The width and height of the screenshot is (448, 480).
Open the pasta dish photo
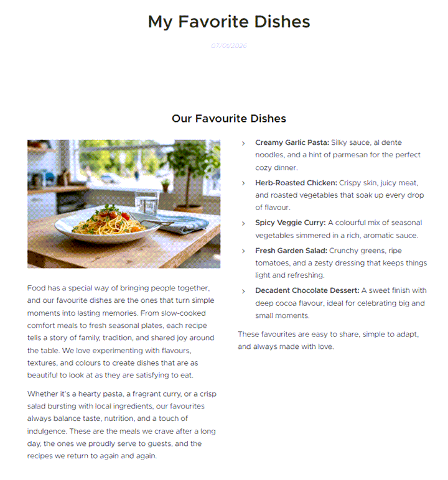pyautogui.click(x=124, y=204)
